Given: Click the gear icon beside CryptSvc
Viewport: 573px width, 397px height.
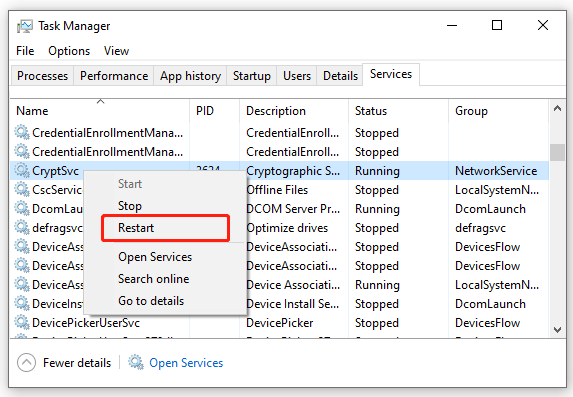Looking at the screenshot, I should pyautogui.click(x=22, y=170).
